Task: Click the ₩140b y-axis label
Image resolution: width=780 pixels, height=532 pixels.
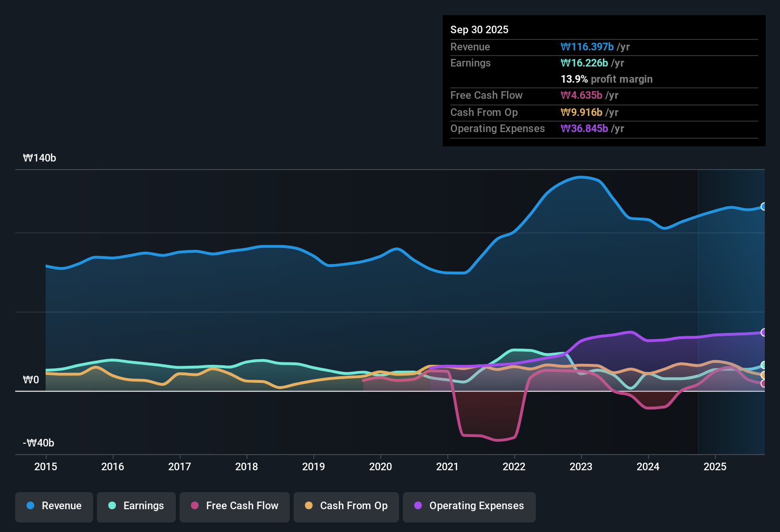Action: pyautogui.click(x=40, y=158)
